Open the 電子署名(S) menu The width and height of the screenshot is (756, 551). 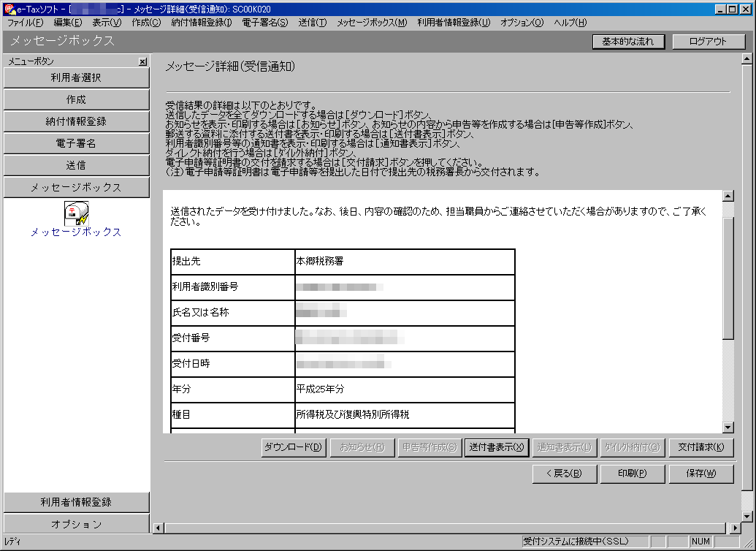tap(264, 23)
